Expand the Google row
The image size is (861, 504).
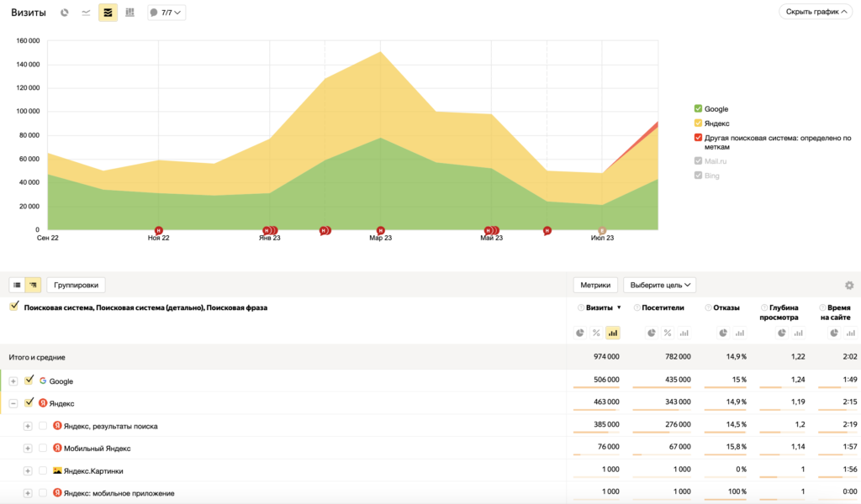[x=13, y=381]
